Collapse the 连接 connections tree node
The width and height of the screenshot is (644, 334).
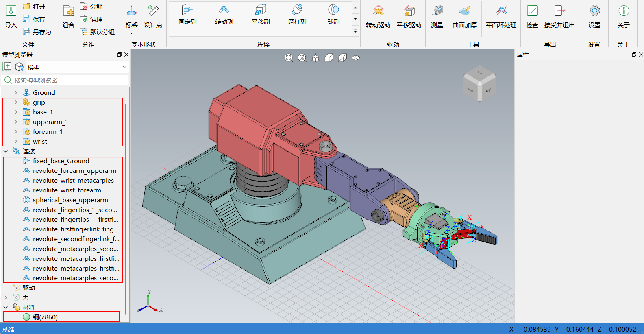pos(6,151)
